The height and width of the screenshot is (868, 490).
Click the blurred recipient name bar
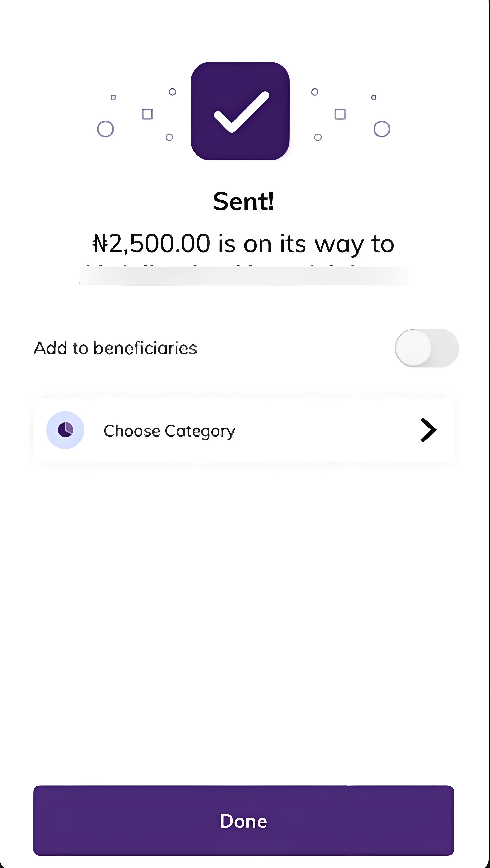(243, 276)
